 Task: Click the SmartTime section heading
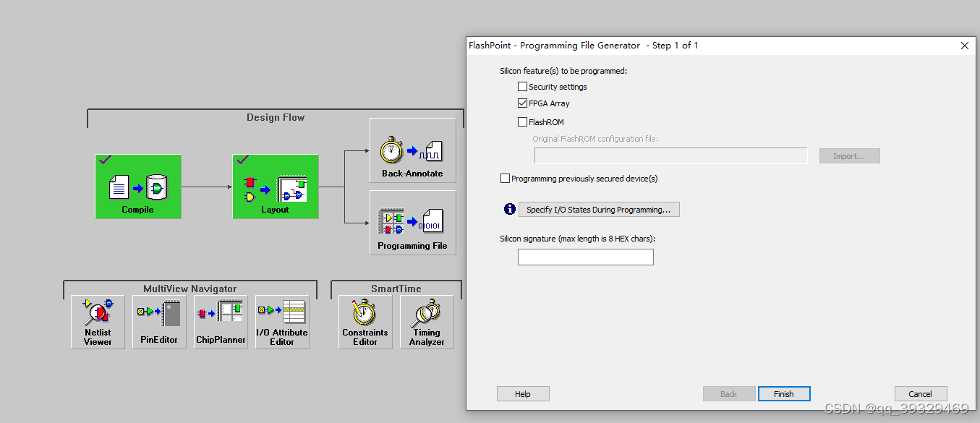pyautogui.click(x=396, y=289)
